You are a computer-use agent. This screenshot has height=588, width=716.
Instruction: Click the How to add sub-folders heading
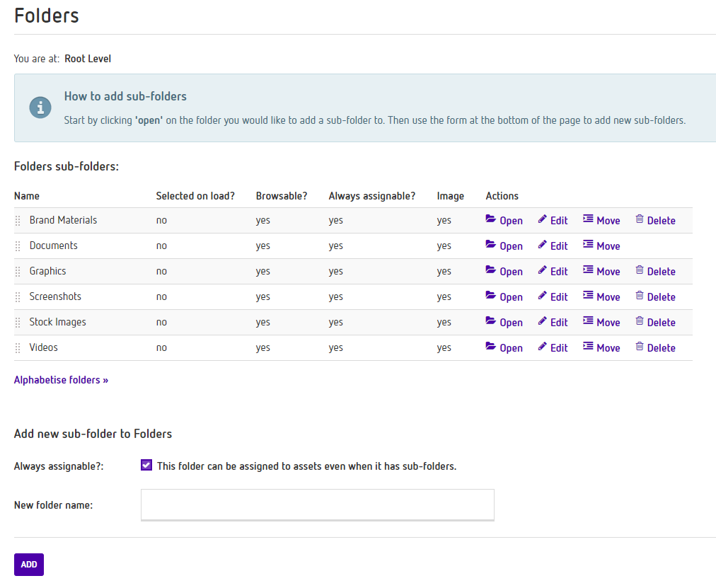pyautogui.click(x=125, y=96)
